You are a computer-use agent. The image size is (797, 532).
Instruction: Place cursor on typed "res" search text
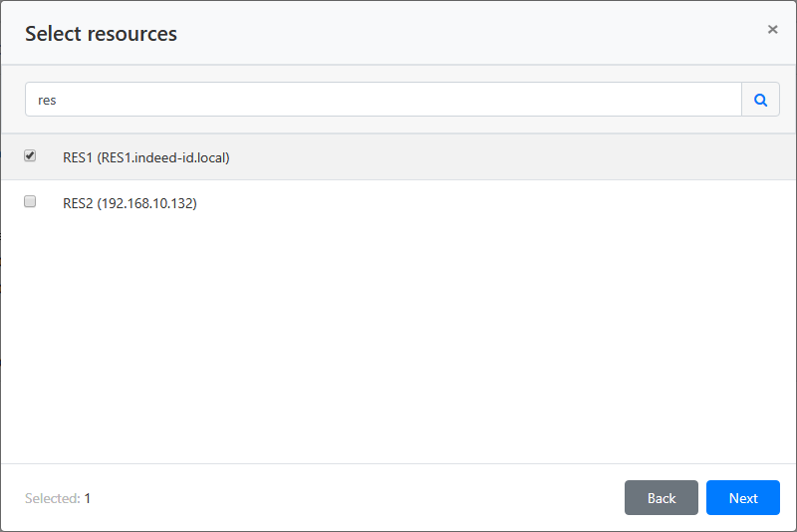point(47,101)
